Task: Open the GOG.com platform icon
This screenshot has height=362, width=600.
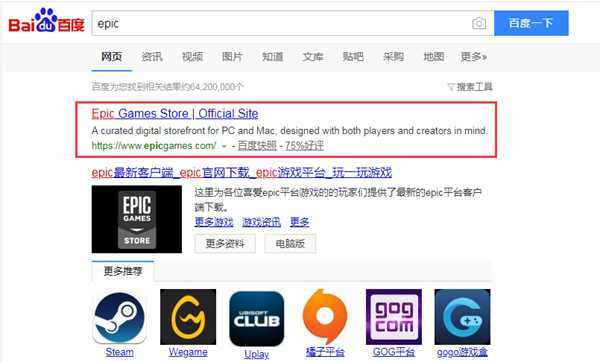Action: tap(394, 317)
